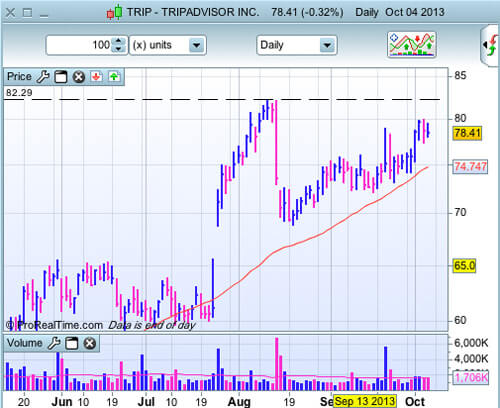This screenshot has width=500, height=408.
Task: Click the Volume panel title
Action: pos(25,343)
